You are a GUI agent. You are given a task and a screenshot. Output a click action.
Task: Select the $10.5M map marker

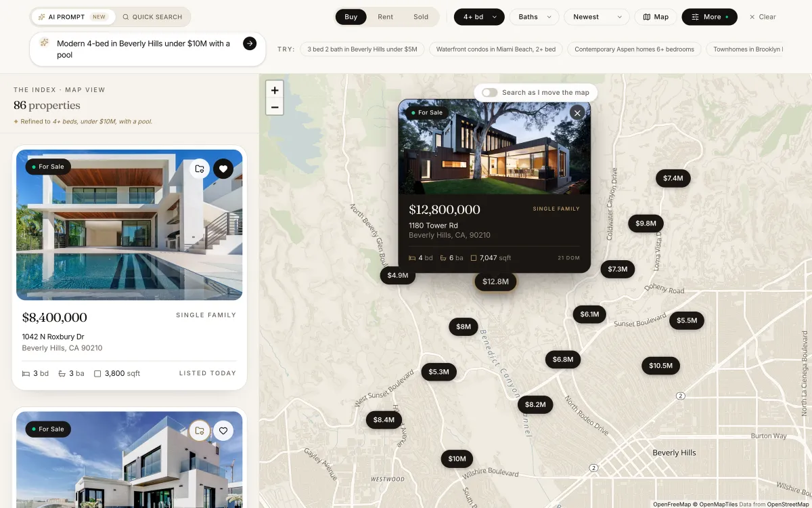pos(660,366)
